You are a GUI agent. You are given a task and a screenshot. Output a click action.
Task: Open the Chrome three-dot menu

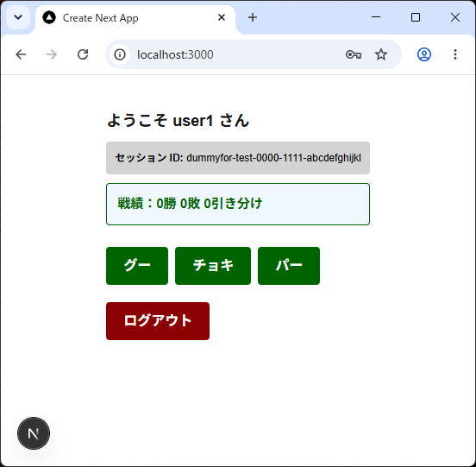455,54
